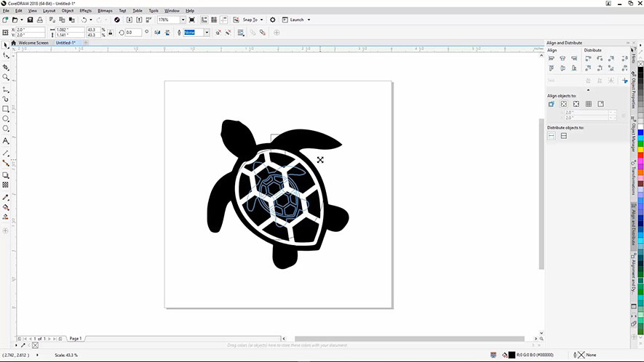Click the Page 1 tab
This screenshot has width=644, height=362.
tap(75, 339)
